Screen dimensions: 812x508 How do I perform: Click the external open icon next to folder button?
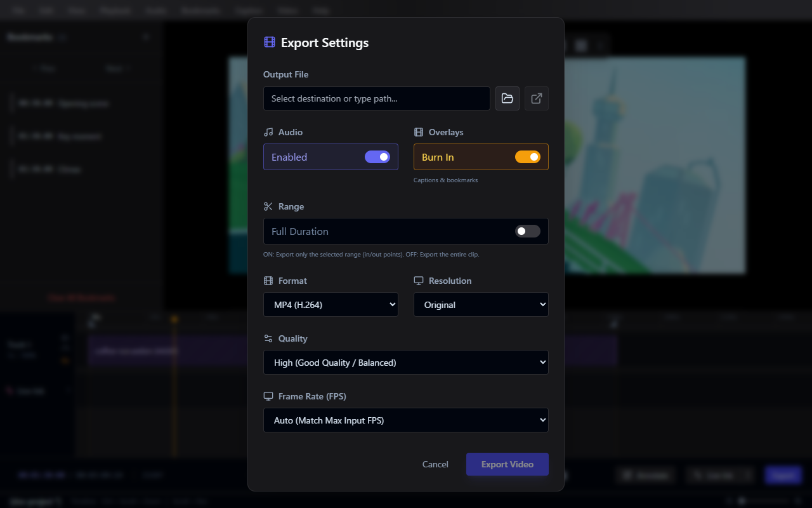coord(536,98)
